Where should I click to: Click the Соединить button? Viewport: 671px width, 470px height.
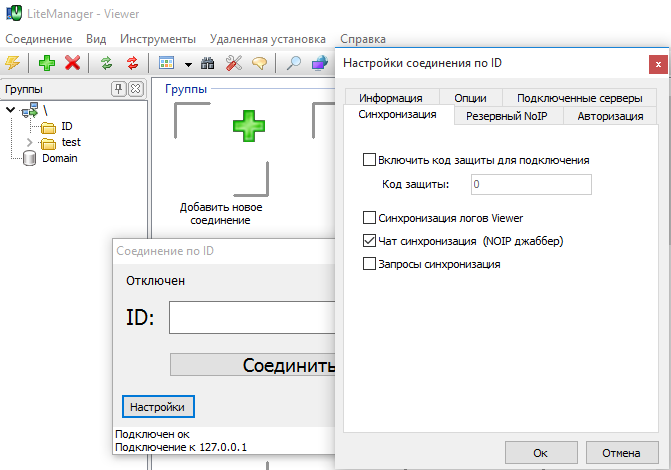pos(253,365)
